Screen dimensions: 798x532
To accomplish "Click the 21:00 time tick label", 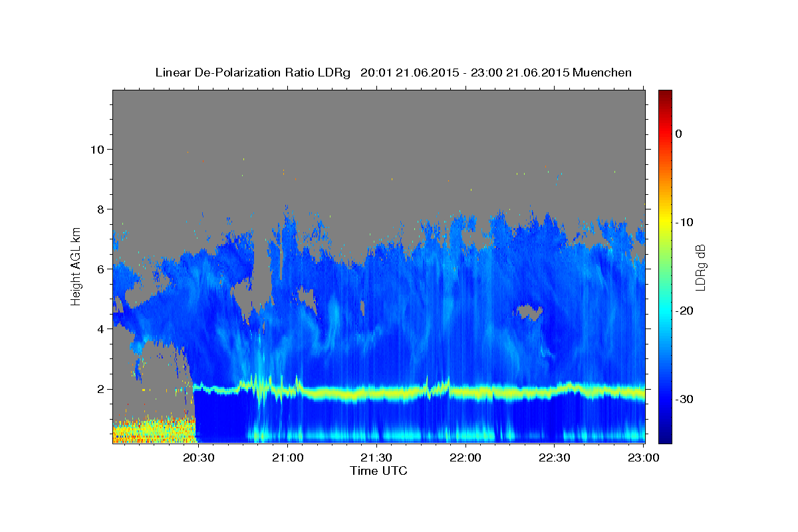I will click(287, 458).
